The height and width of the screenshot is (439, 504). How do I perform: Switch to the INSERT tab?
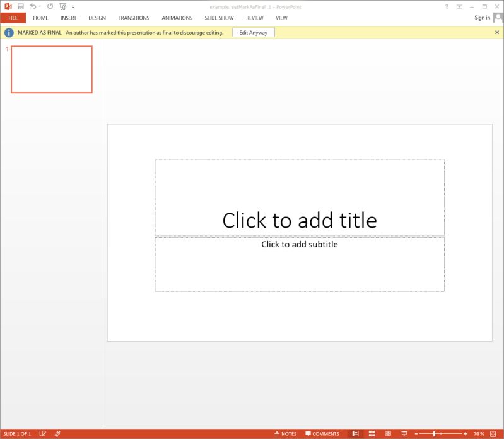click(69, 18)
